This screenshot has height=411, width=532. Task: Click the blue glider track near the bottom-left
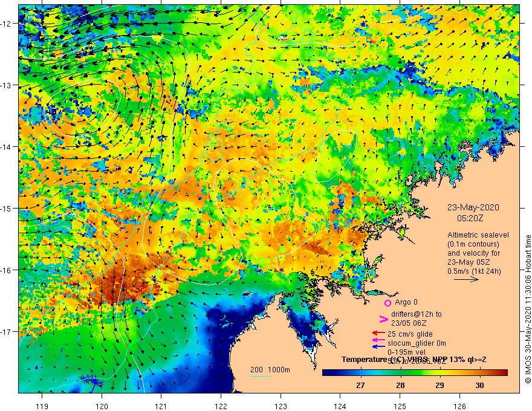click(x=91, y=381)
